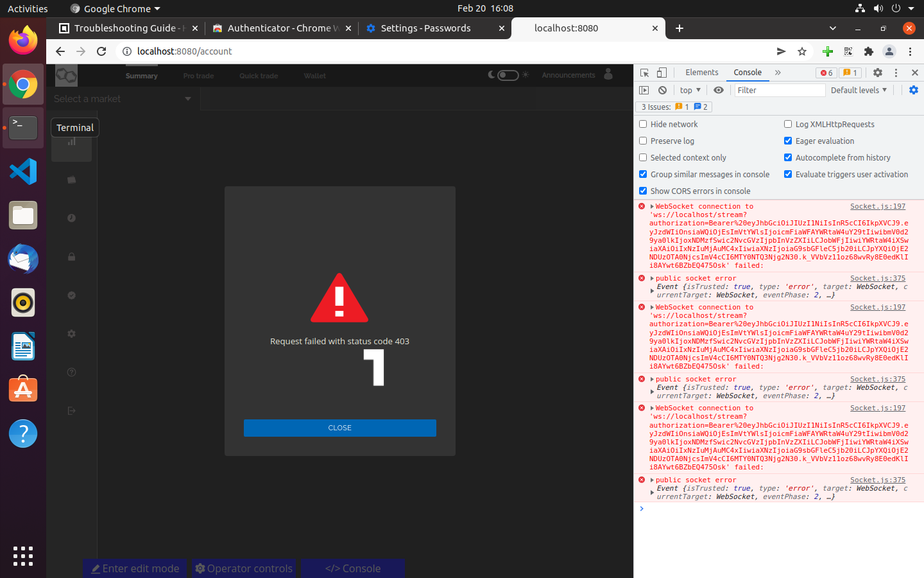Enable the Hide network checkbox
This screenshot has width=924, height=578.
tap(643, 124)
